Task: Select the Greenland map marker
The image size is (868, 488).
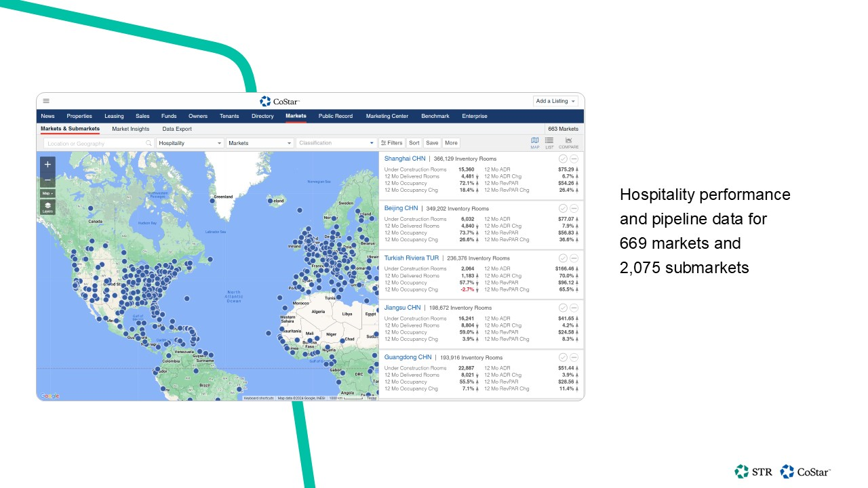Action: [212, 201]
